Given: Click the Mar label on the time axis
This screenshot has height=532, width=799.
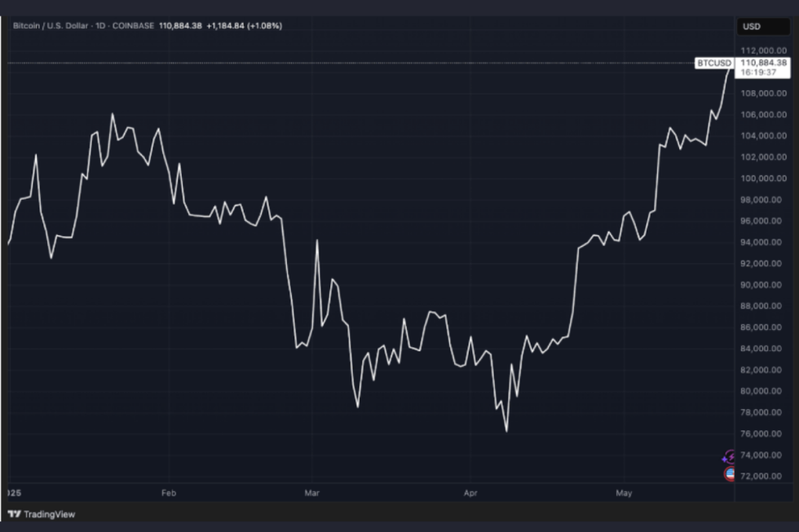Looking at the screenshot, I should click(x=311, y=493).
